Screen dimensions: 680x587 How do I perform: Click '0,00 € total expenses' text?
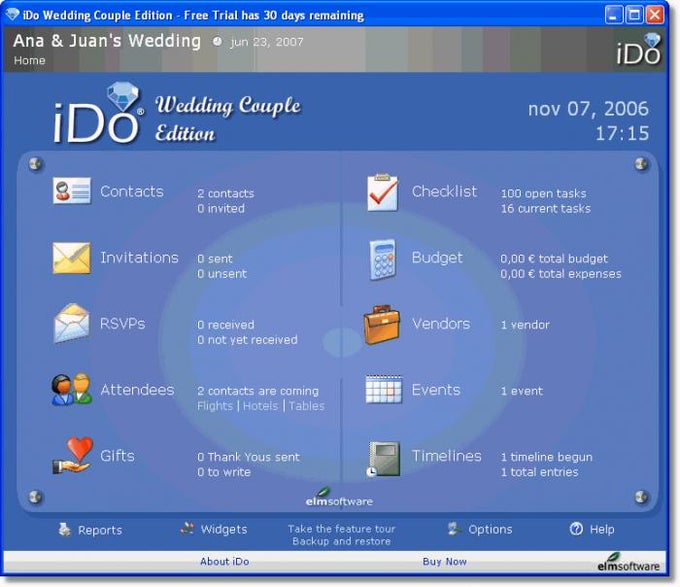[x=561, y=274]
